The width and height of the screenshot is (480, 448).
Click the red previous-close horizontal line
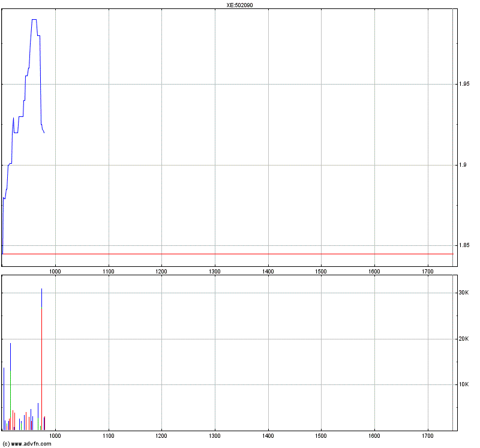[227, 254]
